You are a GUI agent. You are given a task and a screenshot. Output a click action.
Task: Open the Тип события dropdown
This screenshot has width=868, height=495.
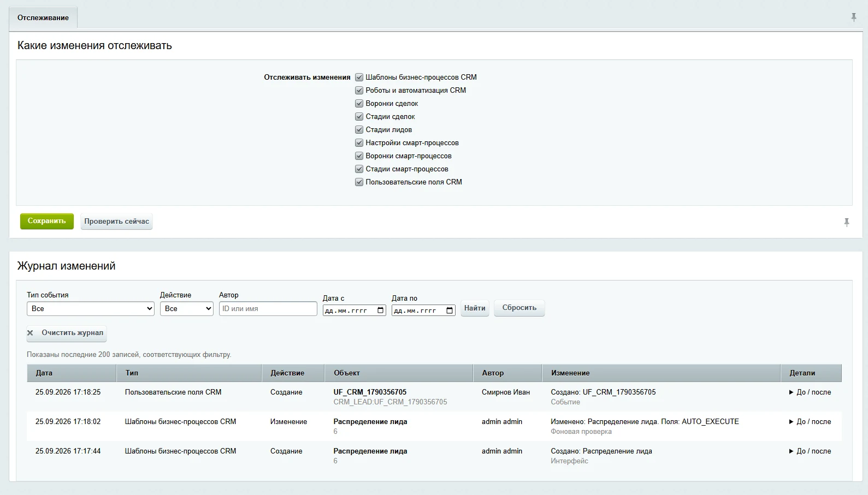(91, 309)
